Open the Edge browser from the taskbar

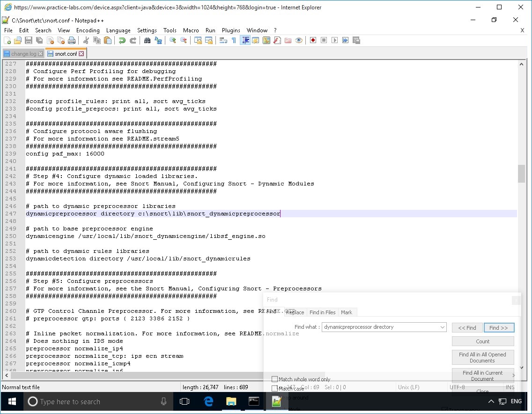coord(208,401)
